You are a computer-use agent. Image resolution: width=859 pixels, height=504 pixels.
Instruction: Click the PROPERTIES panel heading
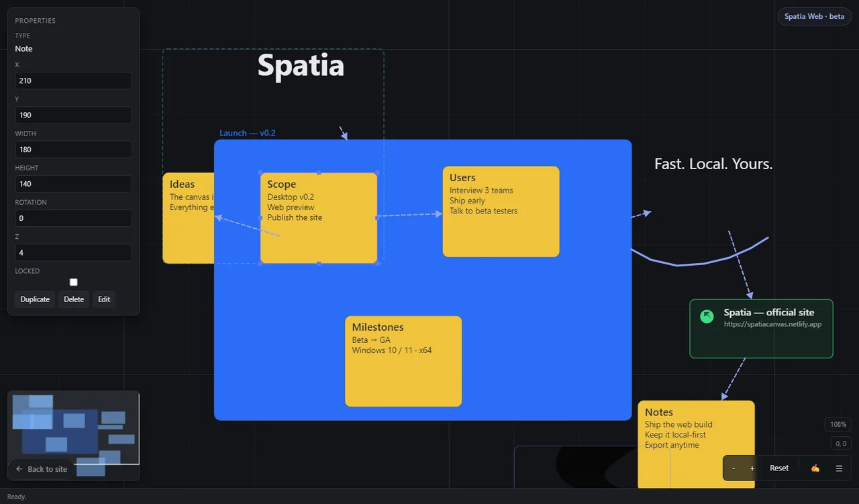(36, 21)
